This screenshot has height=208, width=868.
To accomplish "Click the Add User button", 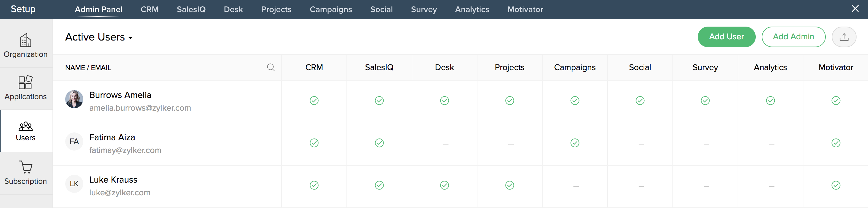I will (x=726, y=37).
